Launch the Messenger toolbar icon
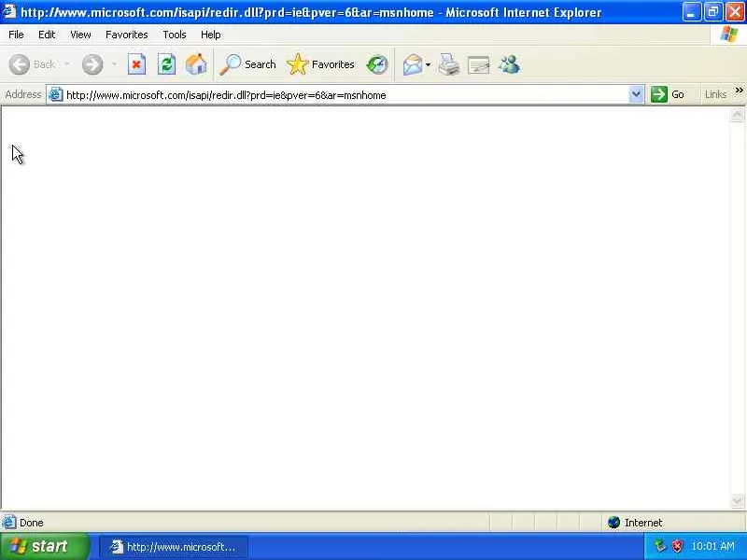The image size is (747, 560). pos(509,64)
